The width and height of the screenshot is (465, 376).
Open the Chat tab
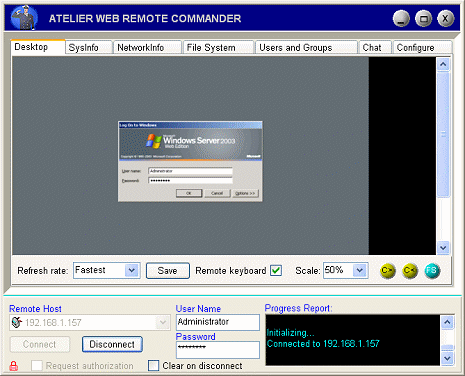click(x=375, y=48)
